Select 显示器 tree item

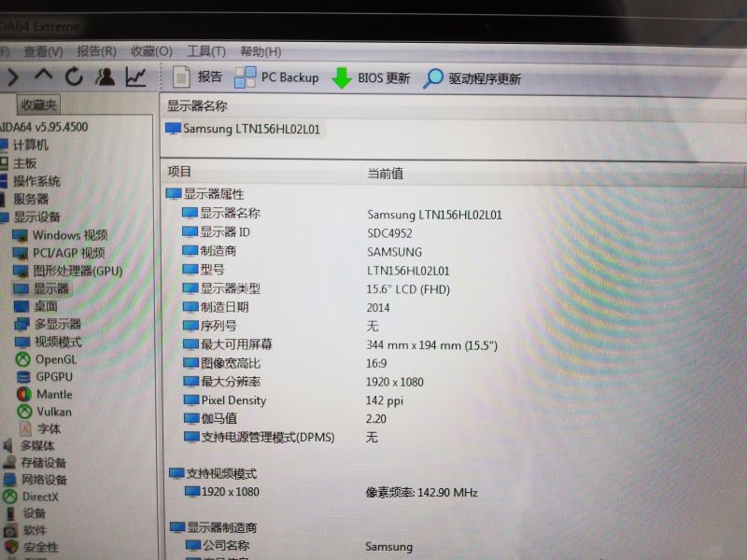click(41, 288)
